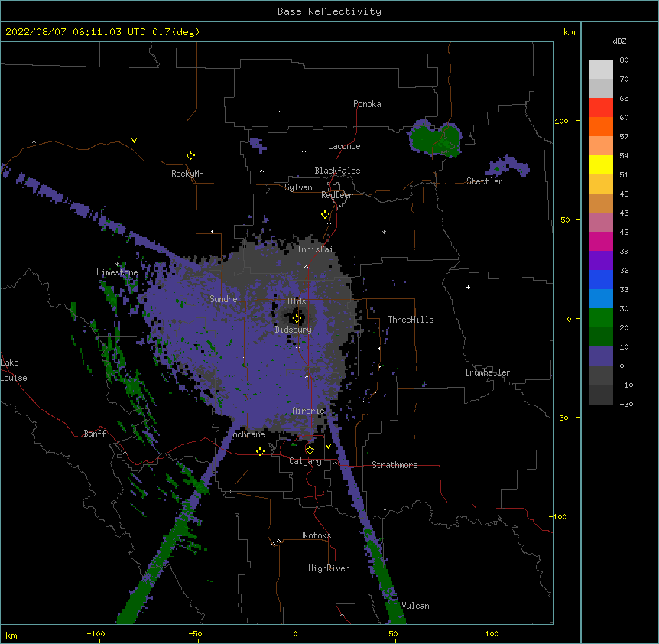Click the Drumheller town label

point(488,372)
